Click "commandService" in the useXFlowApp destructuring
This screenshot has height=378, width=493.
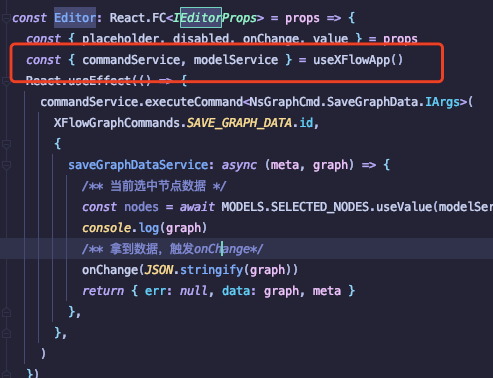(x=131, y=60)
